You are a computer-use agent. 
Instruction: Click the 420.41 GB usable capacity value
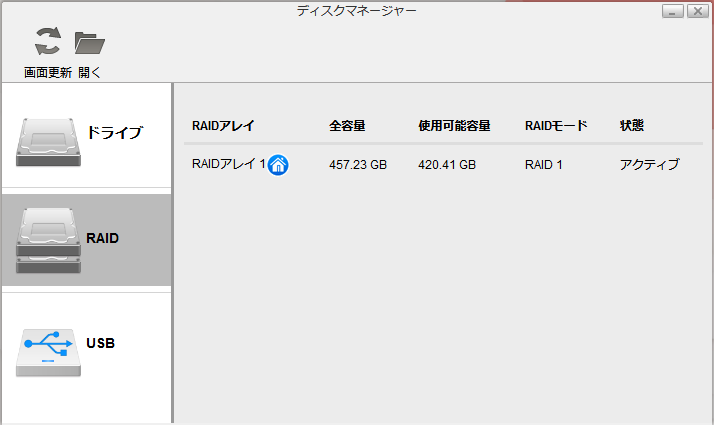point(447,164)
